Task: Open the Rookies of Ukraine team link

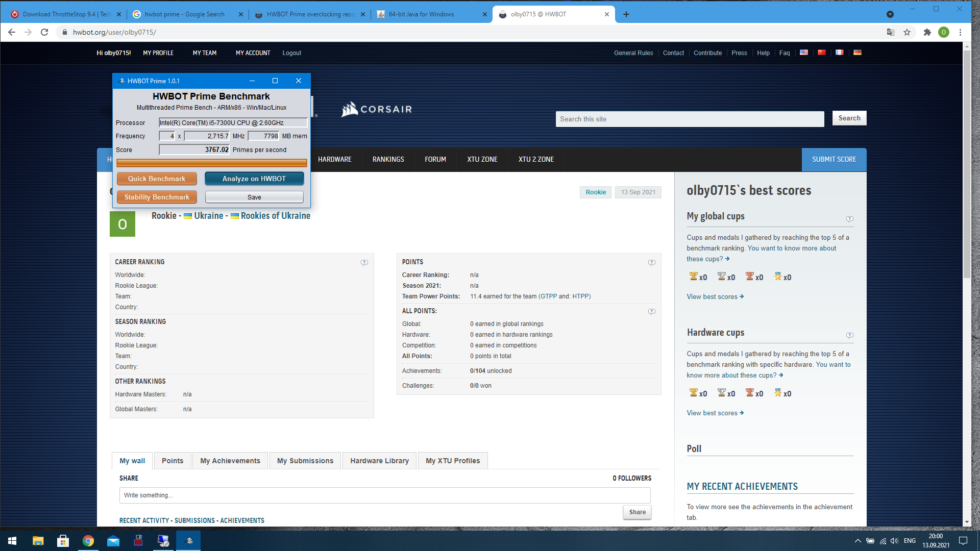Action: (276, 216)
